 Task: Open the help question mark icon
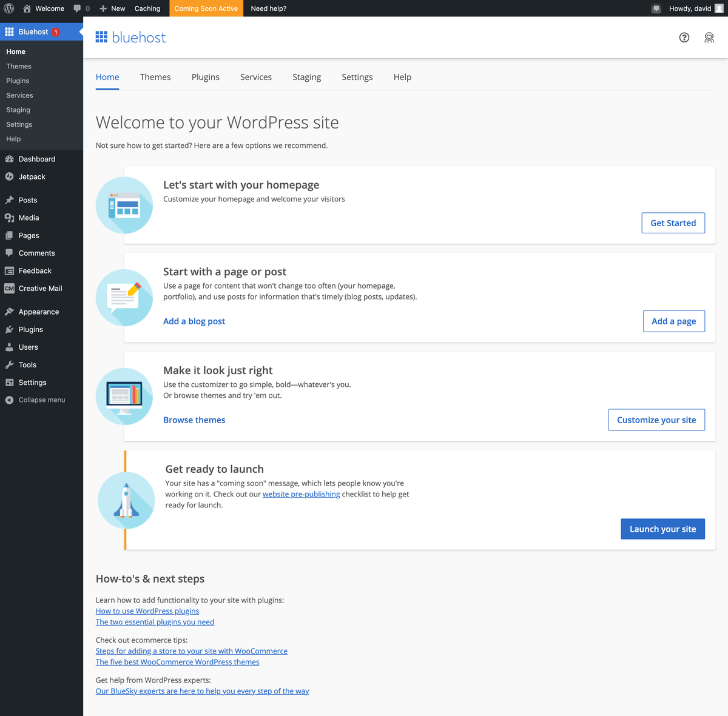684,38
